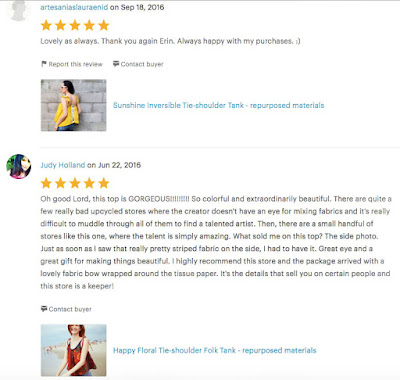
Task: Click speech bubble icon on artesaniaslauraenid's review
Action: coord(116,64)
